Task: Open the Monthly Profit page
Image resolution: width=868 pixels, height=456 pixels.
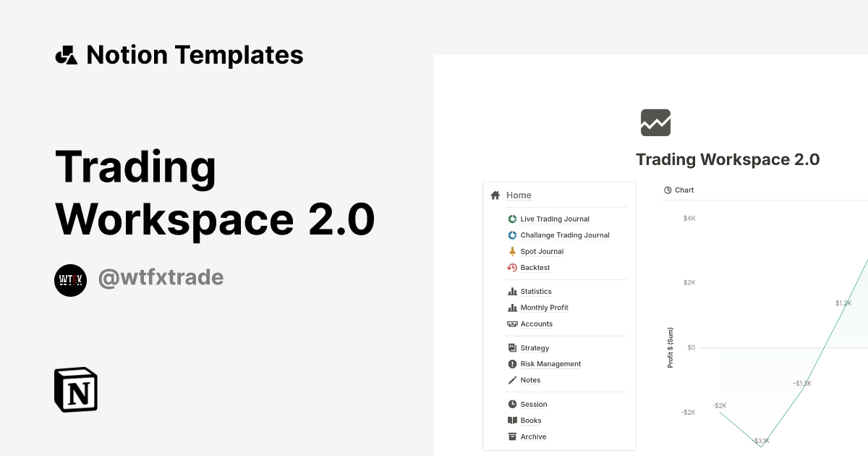Action: 544,307
